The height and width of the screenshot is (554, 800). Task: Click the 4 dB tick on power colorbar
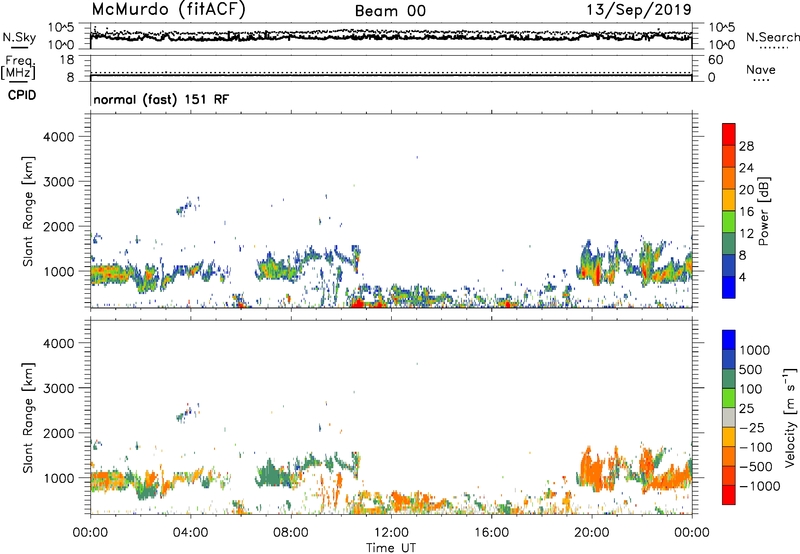pos(743,277)
